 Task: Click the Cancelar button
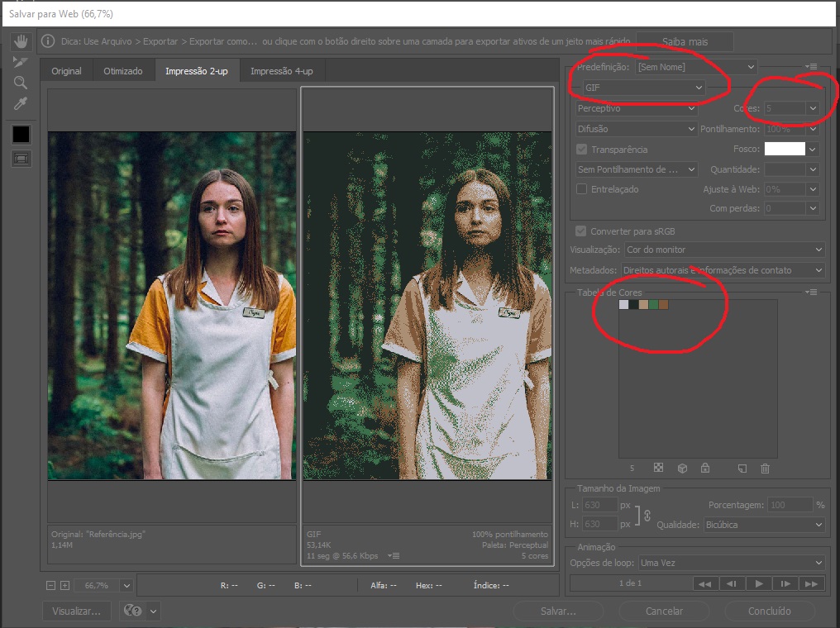coord(664,611)
